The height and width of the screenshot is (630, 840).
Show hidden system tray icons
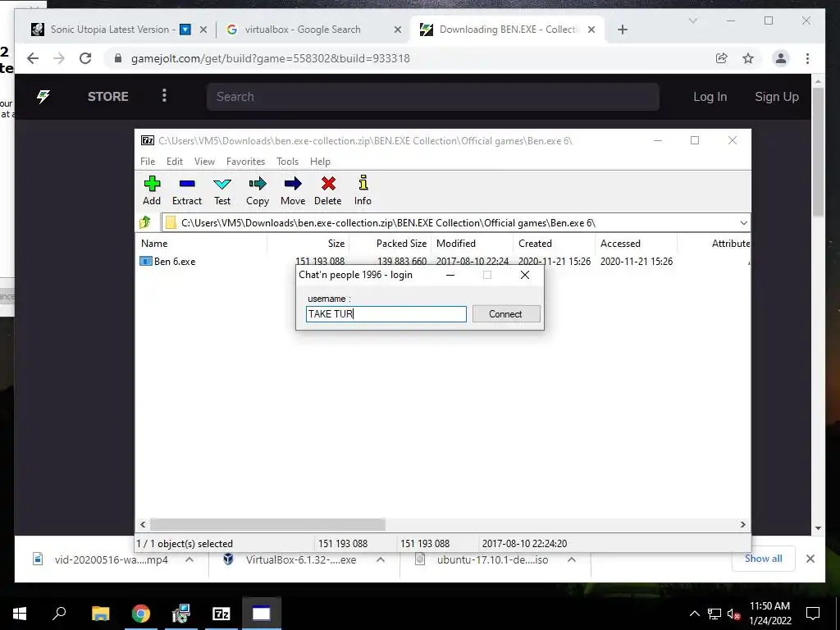(694, 614)
